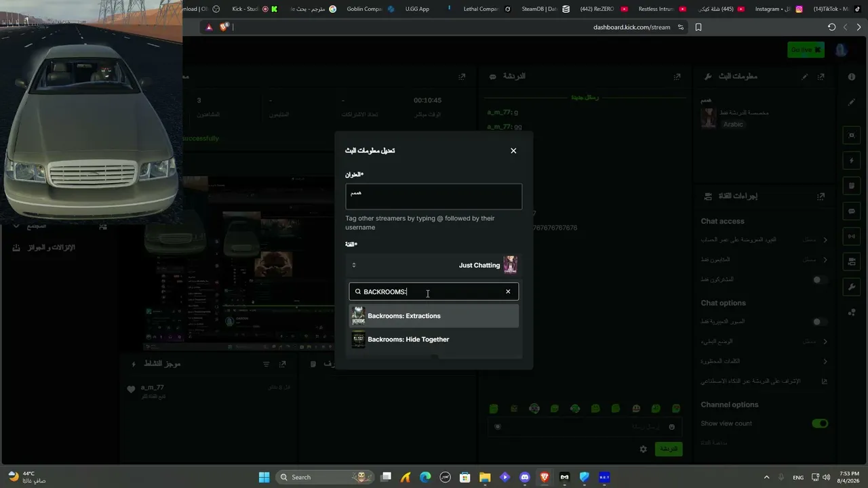Screen dimensions: 868x488
Task: Open the ENG language indicator
Action: [798, 477]
